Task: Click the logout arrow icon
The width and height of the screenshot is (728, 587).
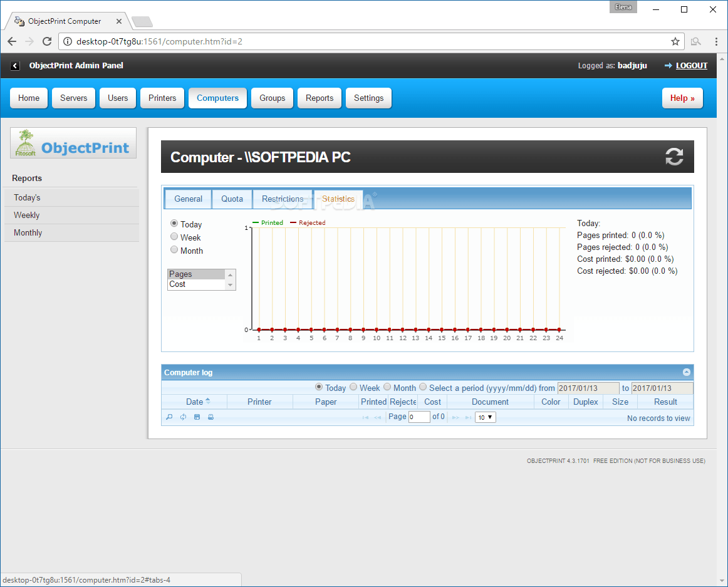Action: point(668,66)
